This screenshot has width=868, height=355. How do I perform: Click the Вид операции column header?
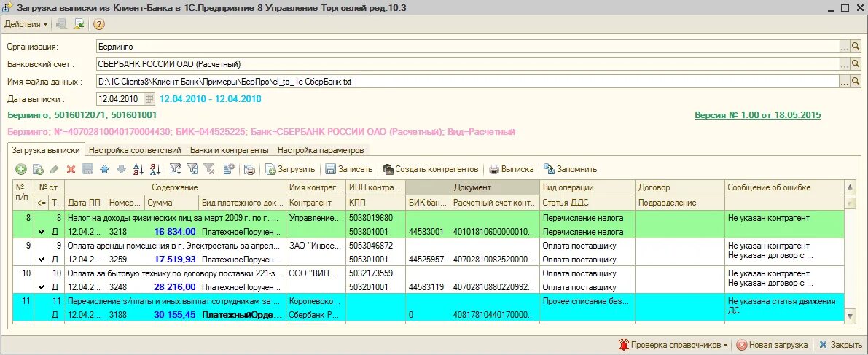[x=587, y=188]
